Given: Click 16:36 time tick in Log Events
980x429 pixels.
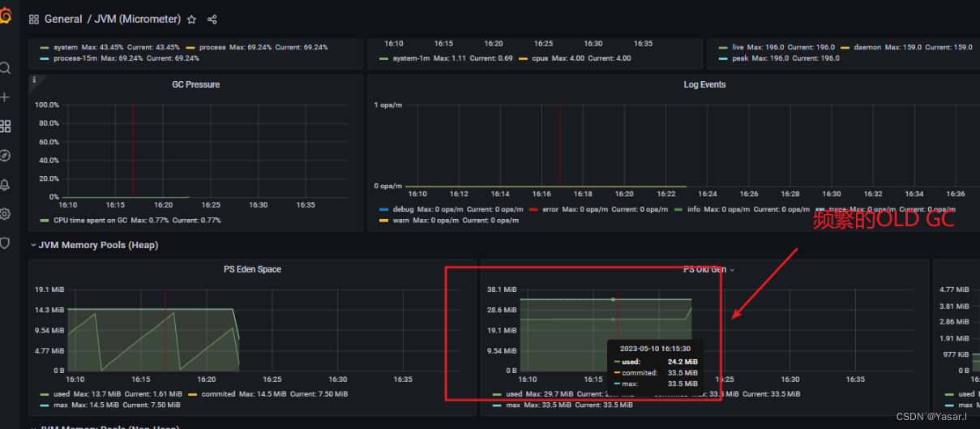Looking at the screenshot, I should (x=955, y=194).
